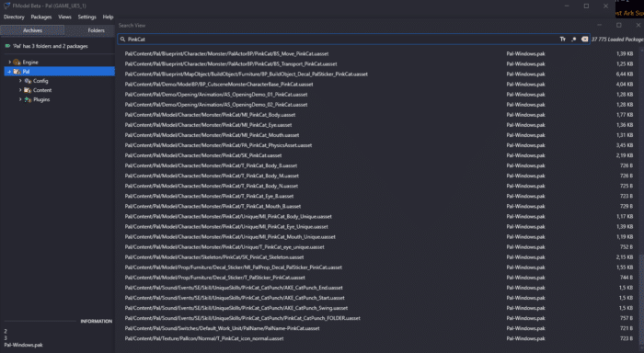Toggle regex option icon in search field
644x353 pixels.
(x=573, y=39)
